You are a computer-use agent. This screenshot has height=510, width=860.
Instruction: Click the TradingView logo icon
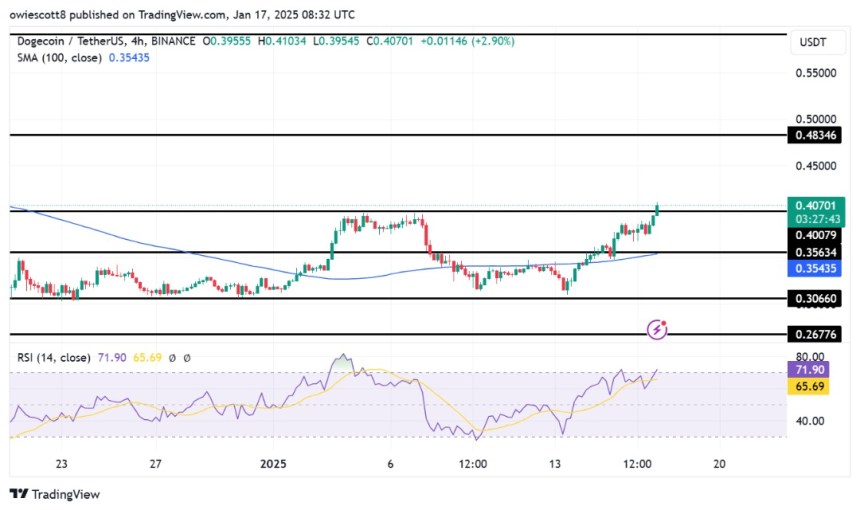point(19,494)
